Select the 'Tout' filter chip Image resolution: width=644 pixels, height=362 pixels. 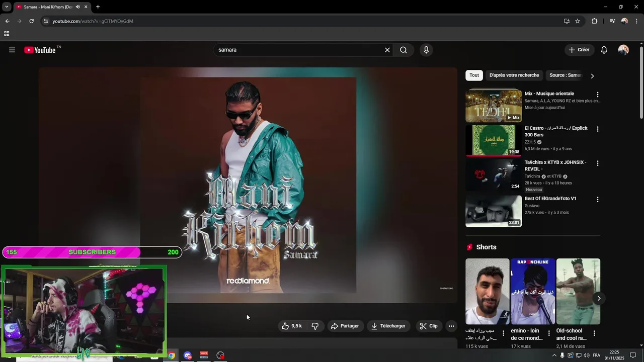474,75
